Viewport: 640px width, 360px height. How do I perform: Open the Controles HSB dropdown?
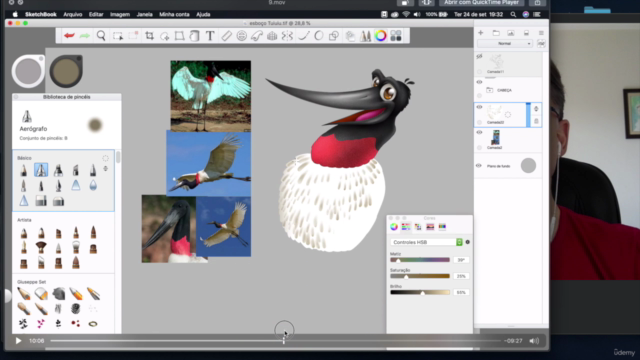[x=426, y=242]
